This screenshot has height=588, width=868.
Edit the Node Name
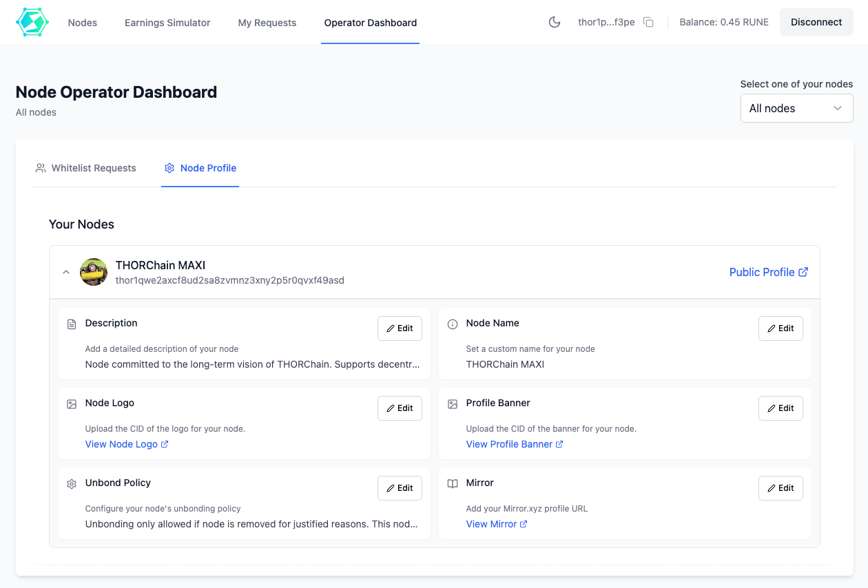click(x=781, y=328)
